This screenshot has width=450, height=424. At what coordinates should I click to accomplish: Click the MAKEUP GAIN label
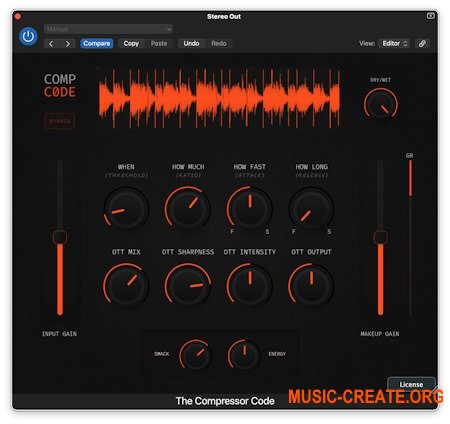[380, 334]
